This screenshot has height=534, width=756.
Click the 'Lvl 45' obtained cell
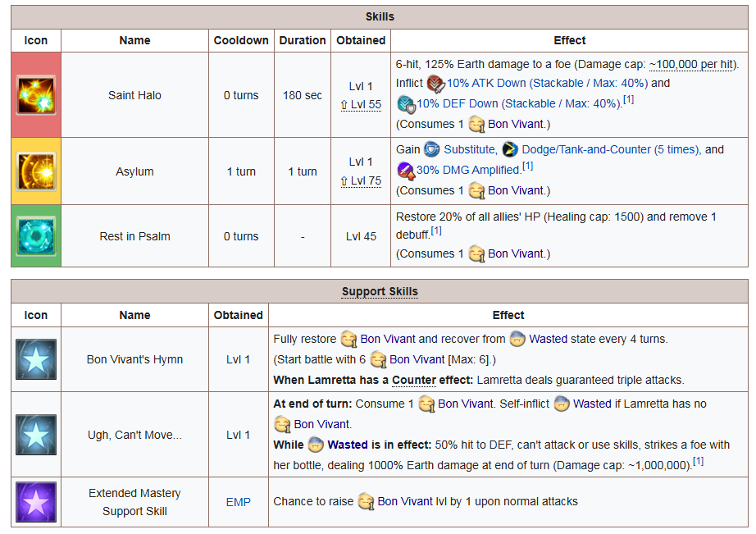tap(361, 236)
